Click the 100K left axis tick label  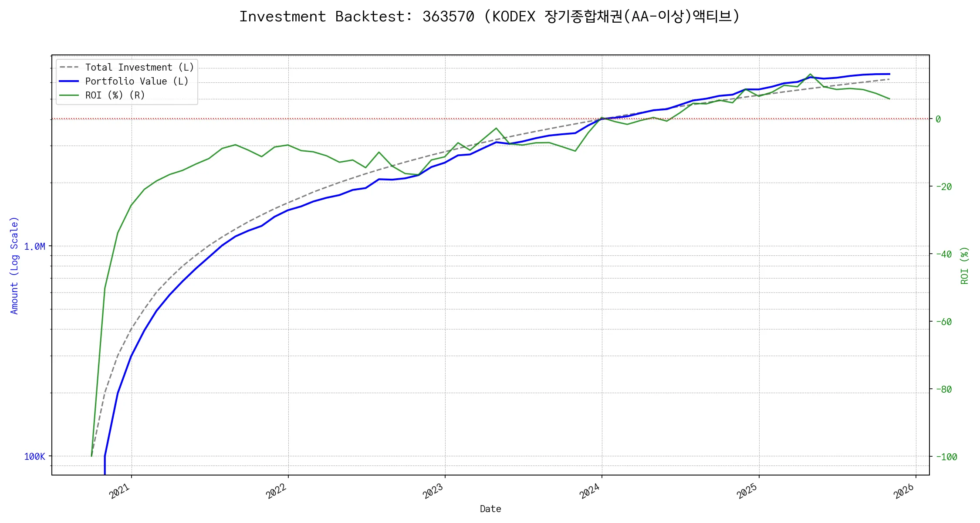coord(34,457)
